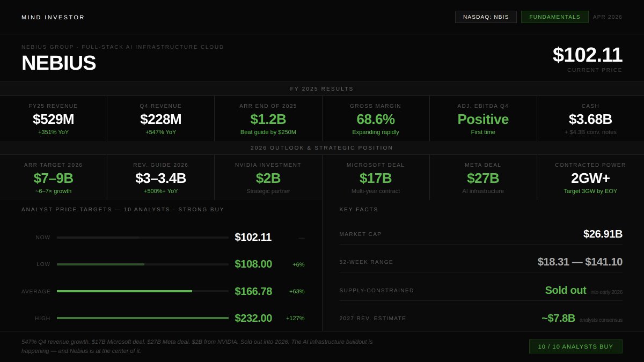Click the +127% upside figure

(295, 318)
